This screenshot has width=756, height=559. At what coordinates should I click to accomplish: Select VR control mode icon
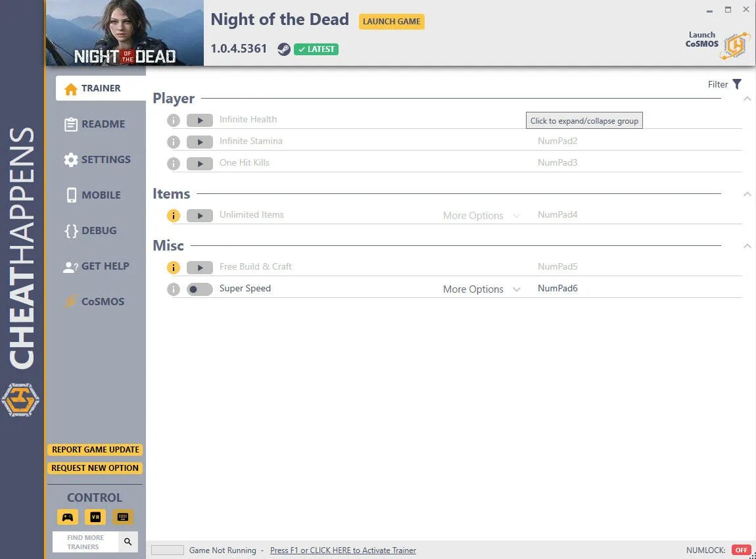(95, 517)
